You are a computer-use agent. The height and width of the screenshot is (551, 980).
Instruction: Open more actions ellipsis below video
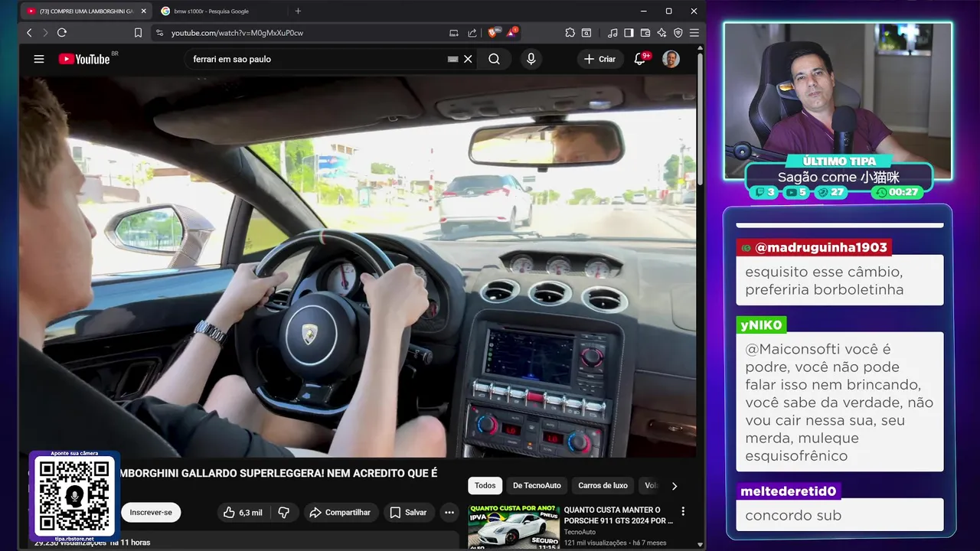(449, 512)
